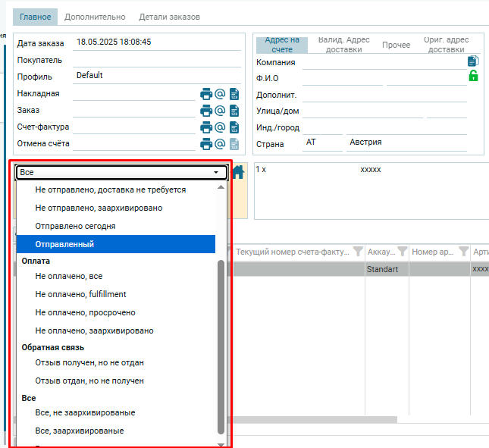Click the document icon for Счет-фактура
The width and height of the screenshot is (489, 448).
click(234, 127)
